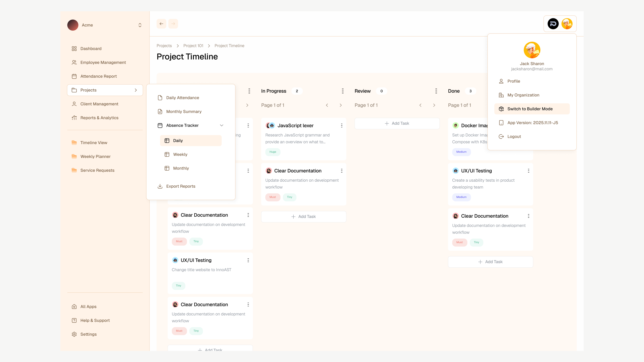This screenshot has width=644, height=362.
Task: Click Export Reports download icon
Action: point(160,186)
